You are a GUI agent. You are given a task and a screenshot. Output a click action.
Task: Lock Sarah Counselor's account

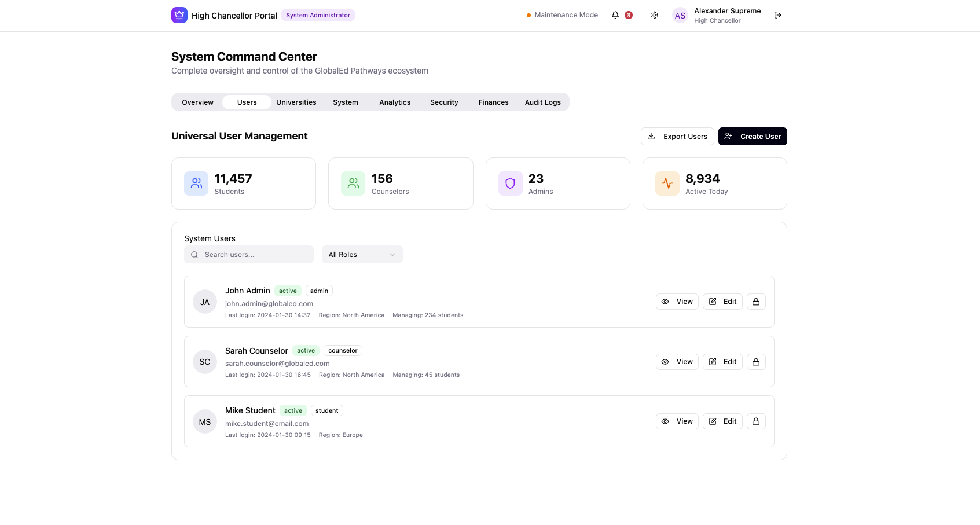(756, 362)
